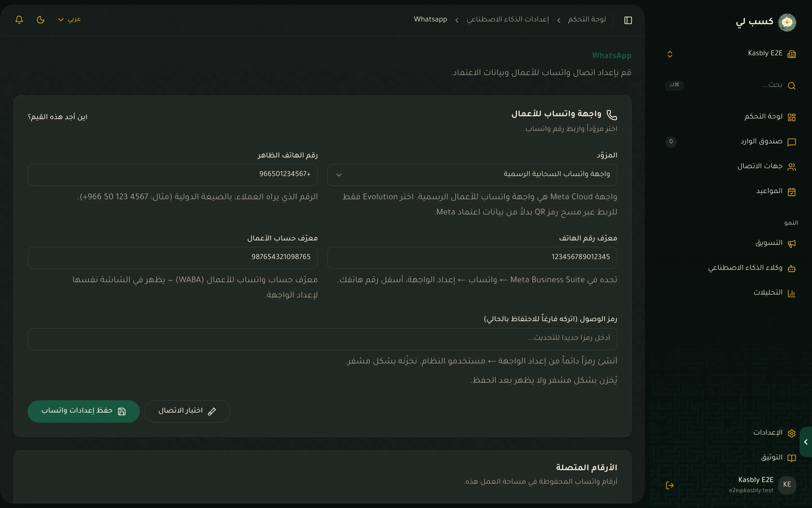Viewport: 812px width, 508px height.
Task: Open المزوّد provider dropdown
Action: (472, 175)
